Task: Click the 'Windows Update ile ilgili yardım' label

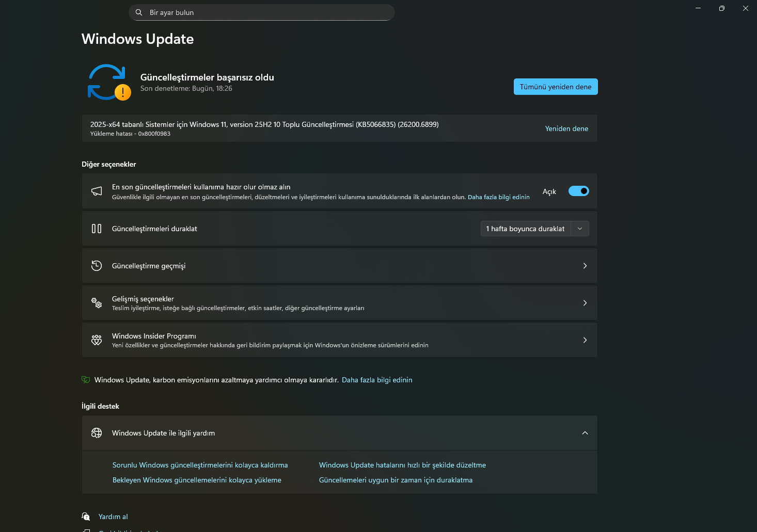Action: pyautogui.click(x=163, y=433)
